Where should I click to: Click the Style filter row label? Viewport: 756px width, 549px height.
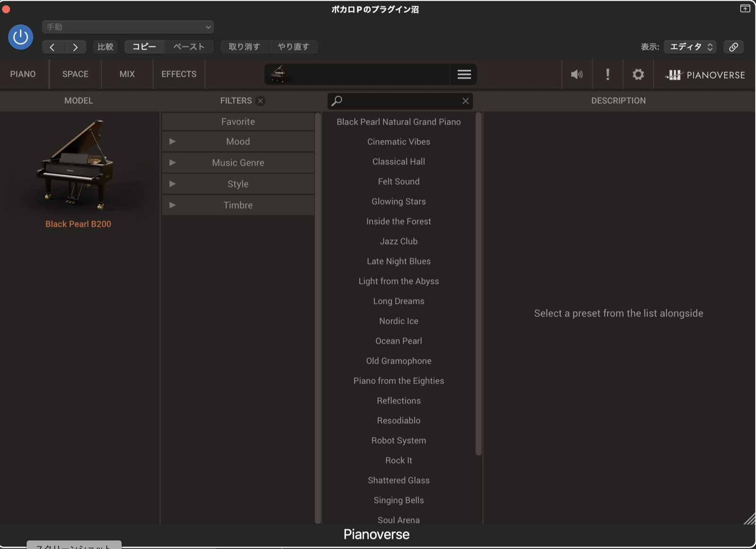[x=238, y=184]
